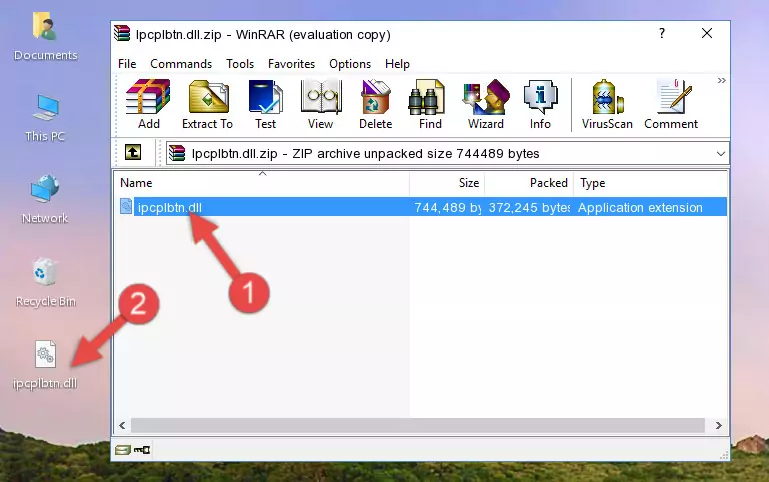This screenshot has height=482, width=769.
Task: Click the WinRAR title bar icon
Action: tap(122, 33)
